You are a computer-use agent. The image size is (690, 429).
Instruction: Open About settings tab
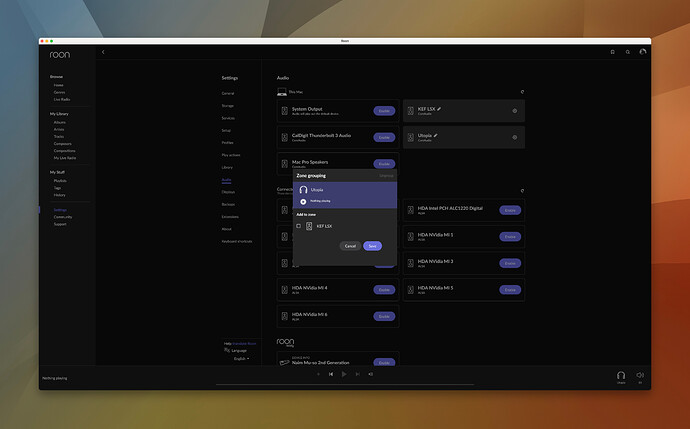click(227, 229)
